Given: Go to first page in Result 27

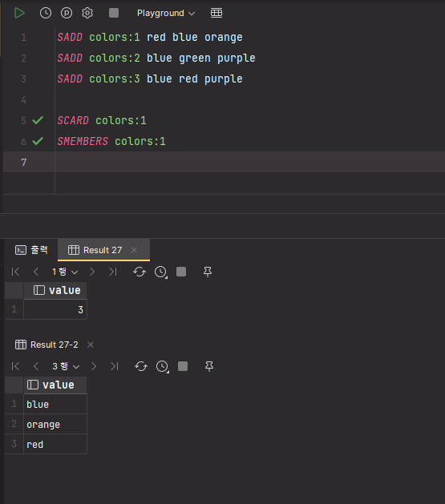Looking at the screenshot, I should [x=15, y=272].
